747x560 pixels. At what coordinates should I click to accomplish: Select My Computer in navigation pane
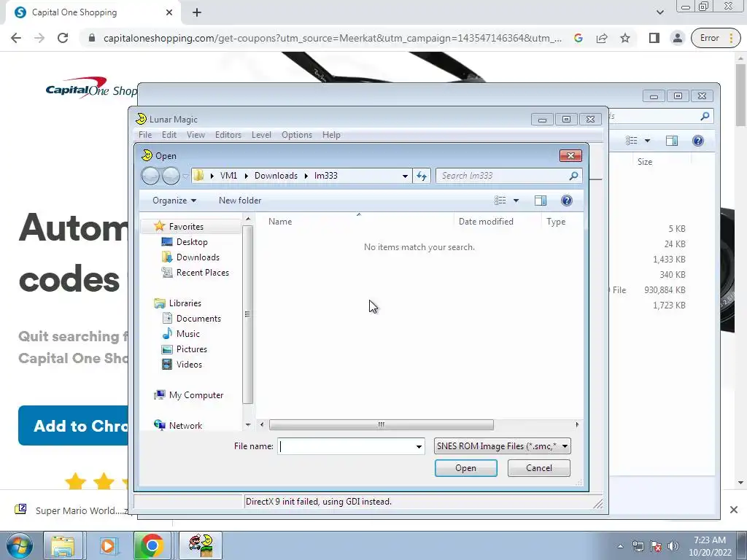coord(196,394)
